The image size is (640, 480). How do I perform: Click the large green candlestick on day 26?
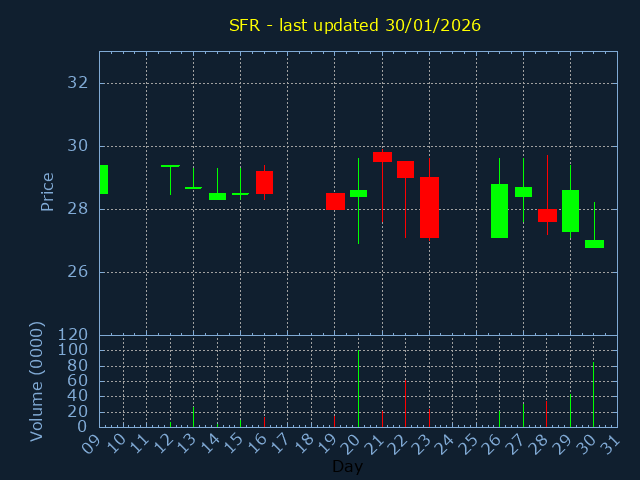(x=499, y=211)
